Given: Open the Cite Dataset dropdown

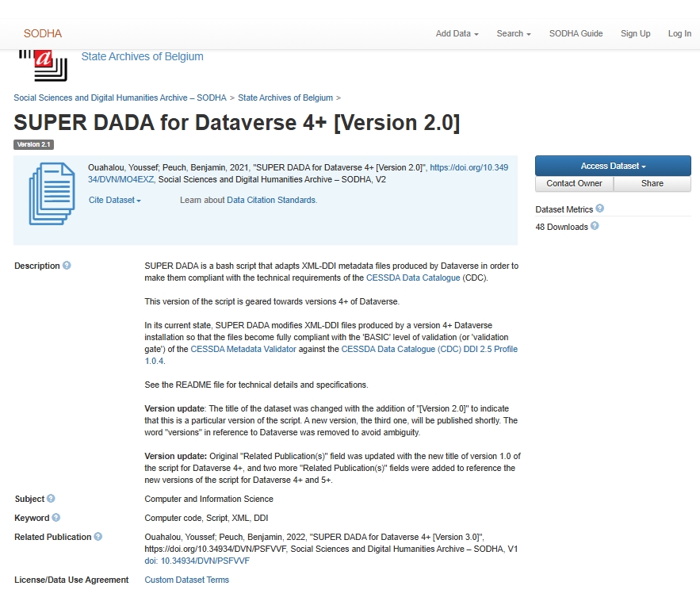Looking at the screenshot, I should tap(115, 201).
